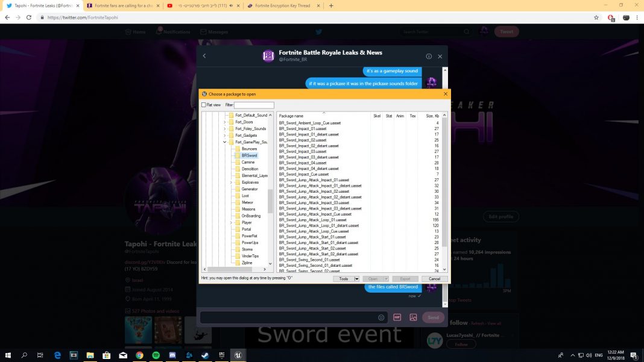Toggle the Flat view checkbox
644x362 pixels.
(204, 105)
